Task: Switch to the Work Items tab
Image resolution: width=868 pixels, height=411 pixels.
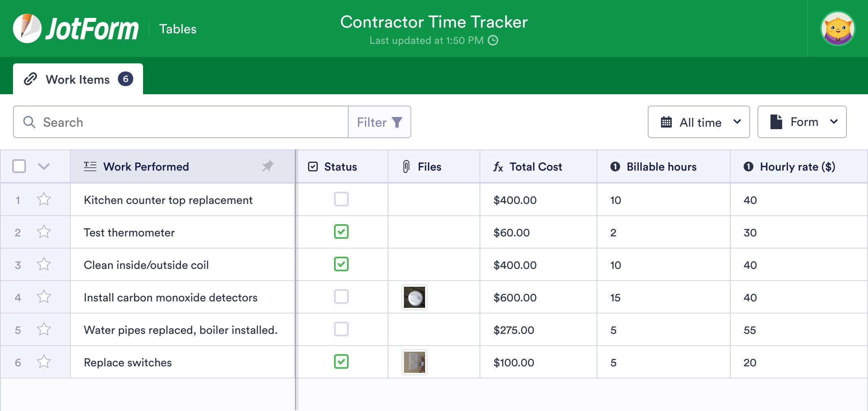Action: click(78, 79)
